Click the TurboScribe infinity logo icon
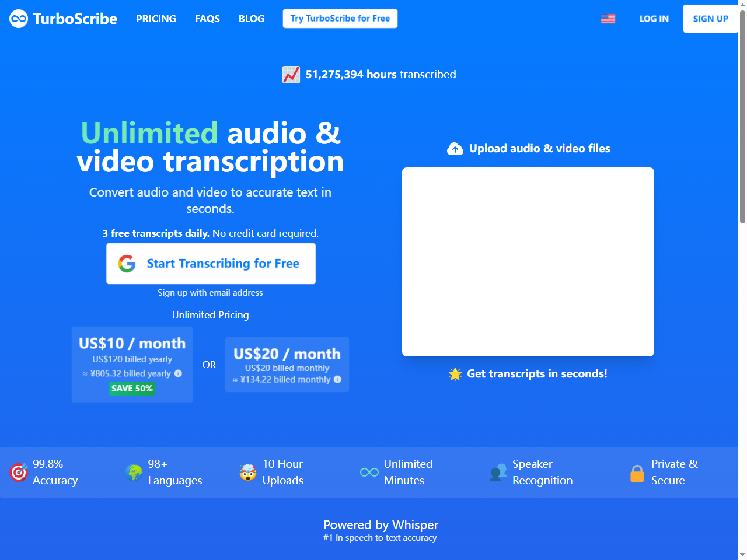This screenshot has height=560, width=747. (x=19, y=19)
